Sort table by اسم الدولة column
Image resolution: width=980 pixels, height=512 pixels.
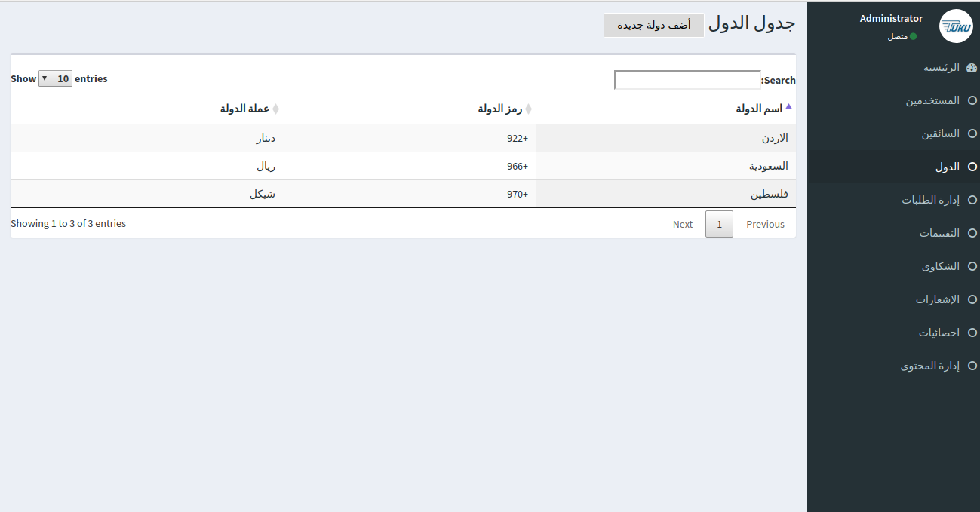[x=759, y=109]
